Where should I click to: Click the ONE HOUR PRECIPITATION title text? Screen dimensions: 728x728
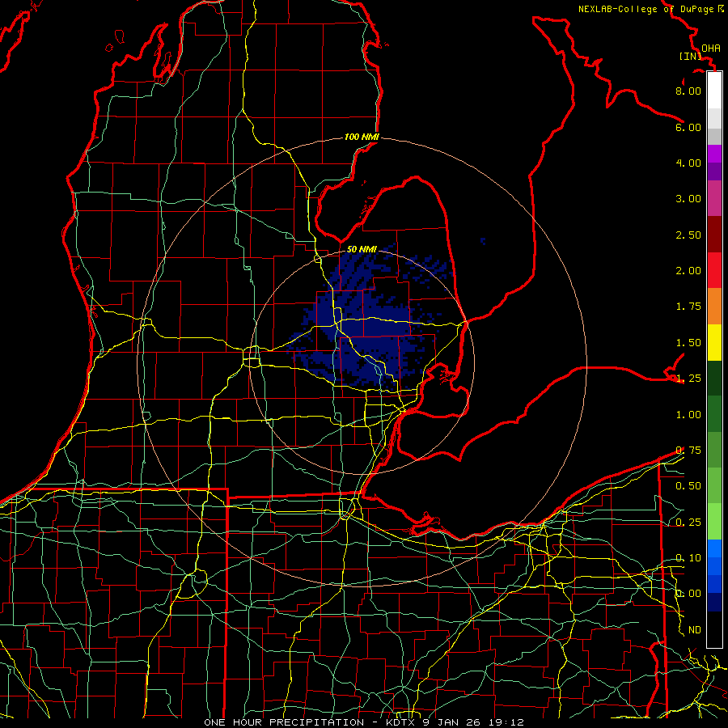tap(284, 722)
